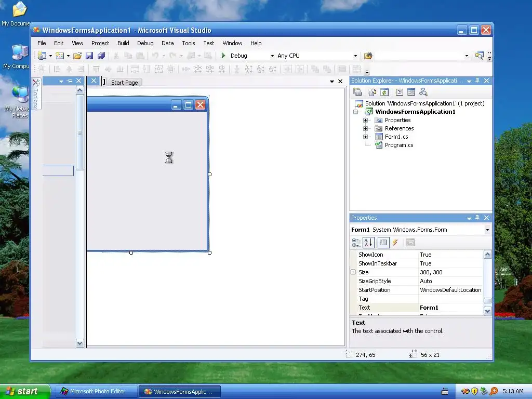Click the Properties grid scroll down arrow
The height and width of the screenshot is (399, 532).
click(487, 311)
